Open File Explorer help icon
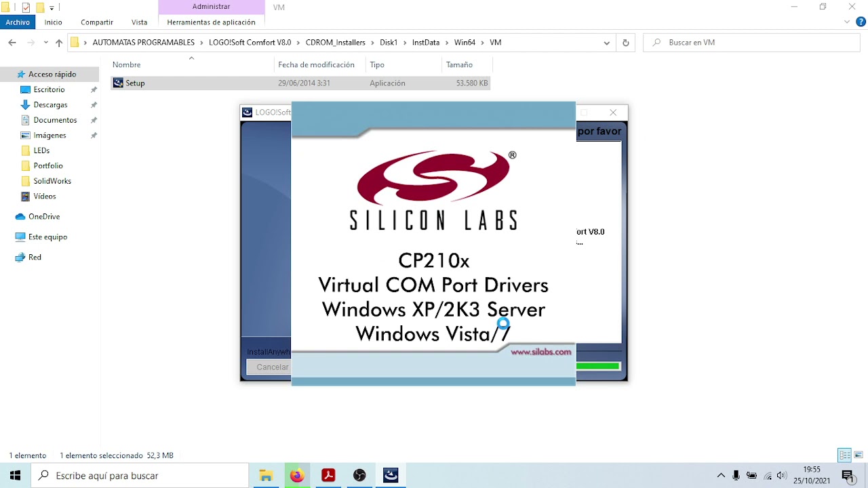 [x=859, y=22]
